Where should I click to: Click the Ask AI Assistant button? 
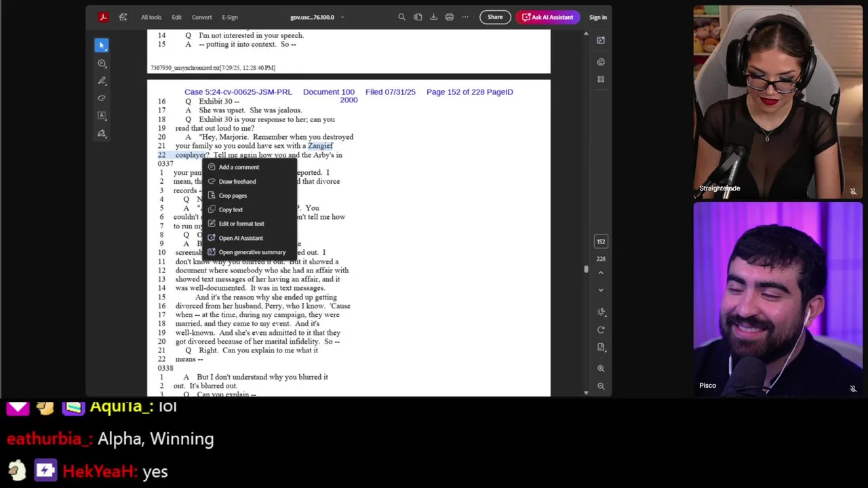[548, 17]
